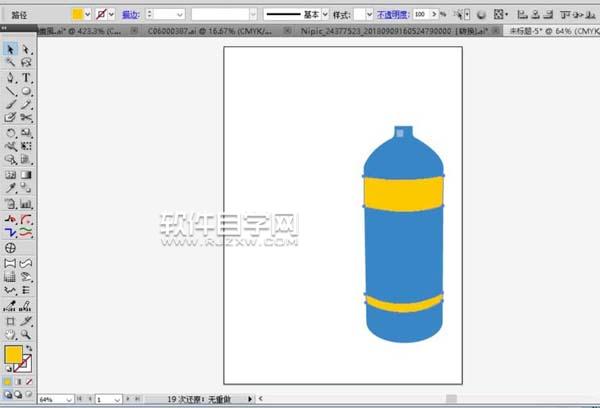Select the Hand tool
600x408 pixels.
point(10,335)
